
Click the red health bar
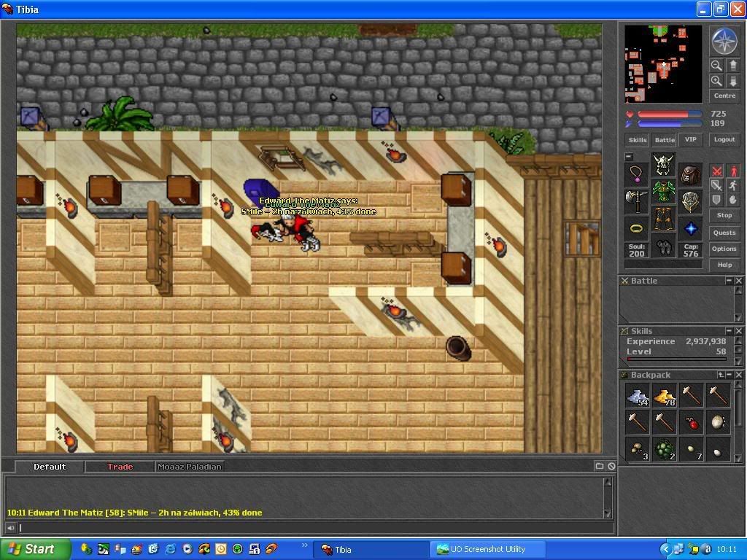click(670, 114)
